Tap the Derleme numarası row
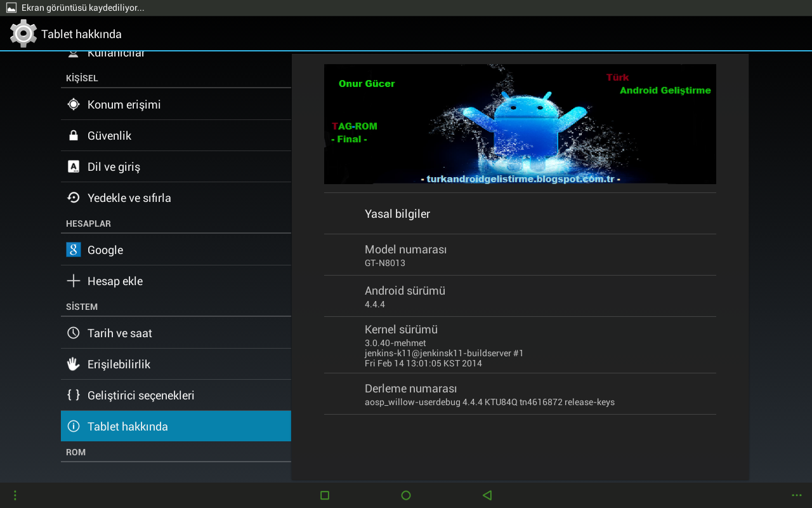This screenshot has width=812, height=508. [x=520, y=394]
